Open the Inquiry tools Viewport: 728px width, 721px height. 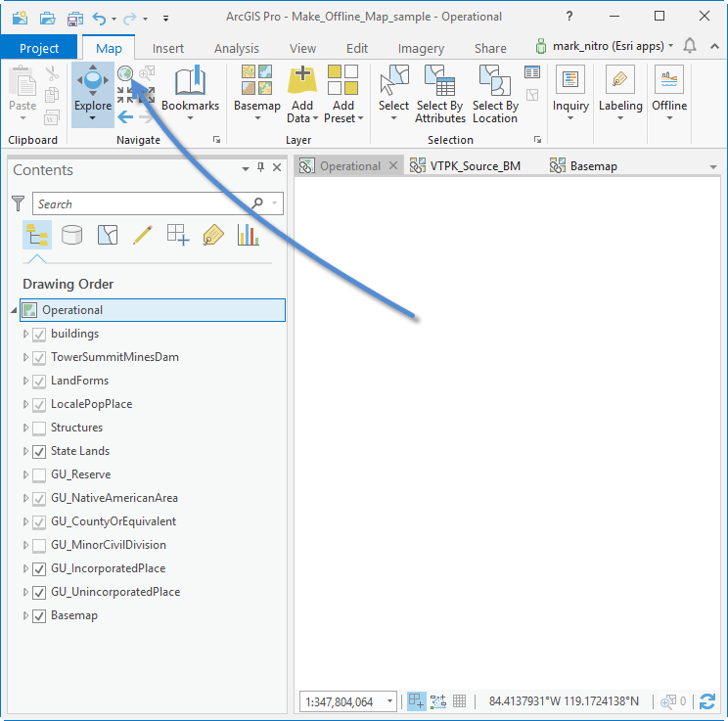[570, 94]
